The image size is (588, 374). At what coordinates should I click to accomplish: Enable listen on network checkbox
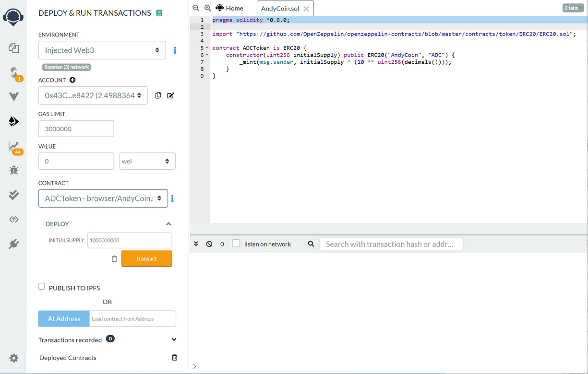[x=236, y=243]
